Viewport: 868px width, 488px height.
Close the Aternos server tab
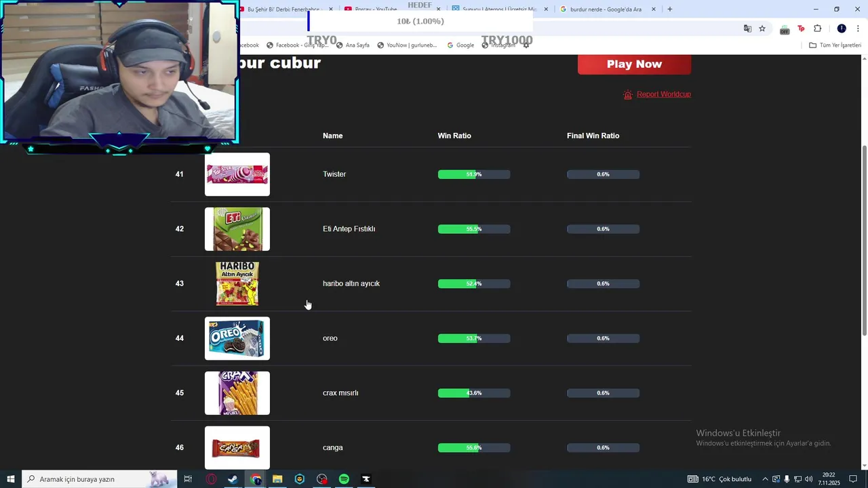(546, 9)
